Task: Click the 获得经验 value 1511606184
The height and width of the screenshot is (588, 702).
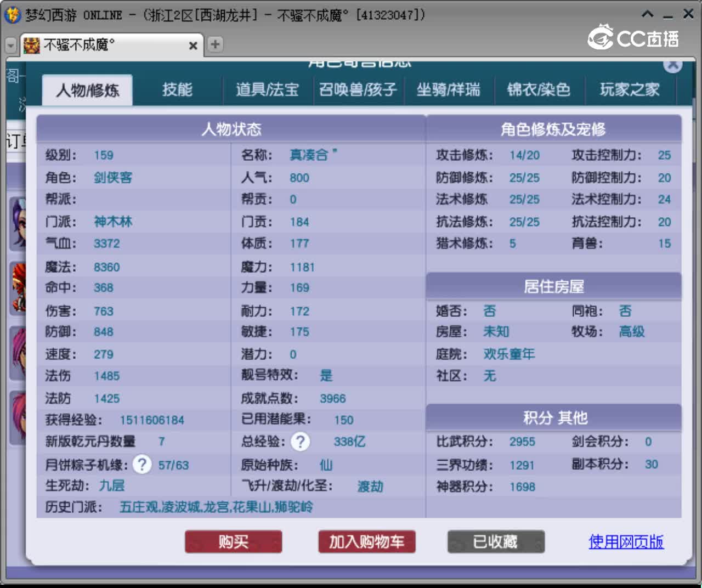Action: point(152,420)
